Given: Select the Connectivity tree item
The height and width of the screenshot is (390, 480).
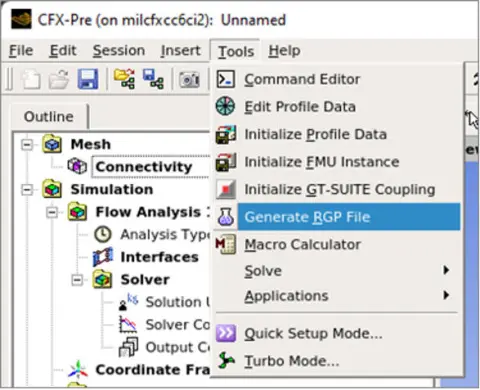Looking at the screenshot, I should pyautogui.click(x=144, y=167).
